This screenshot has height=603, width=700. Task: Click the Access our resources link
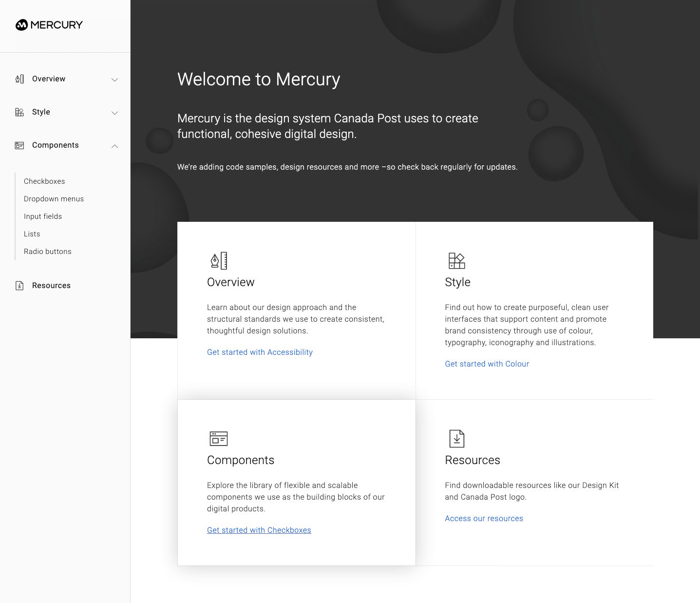pyautogui.click(x=484, y=518)
